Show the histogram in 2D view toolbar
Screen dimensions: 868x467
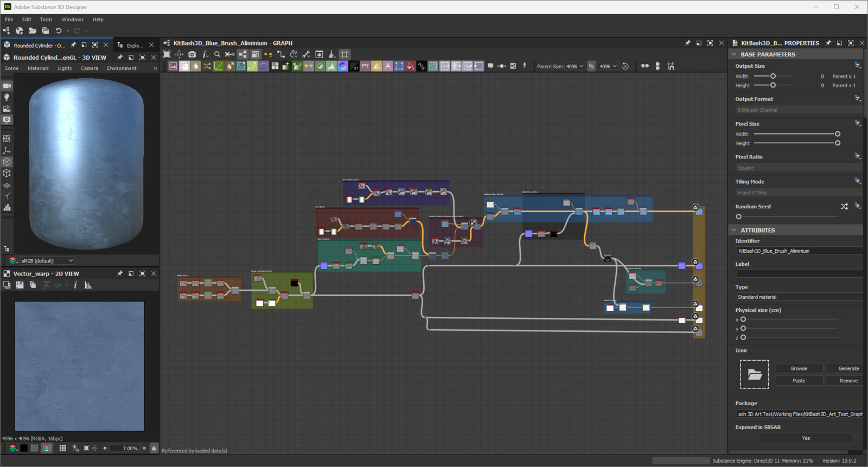coord(88,285)
